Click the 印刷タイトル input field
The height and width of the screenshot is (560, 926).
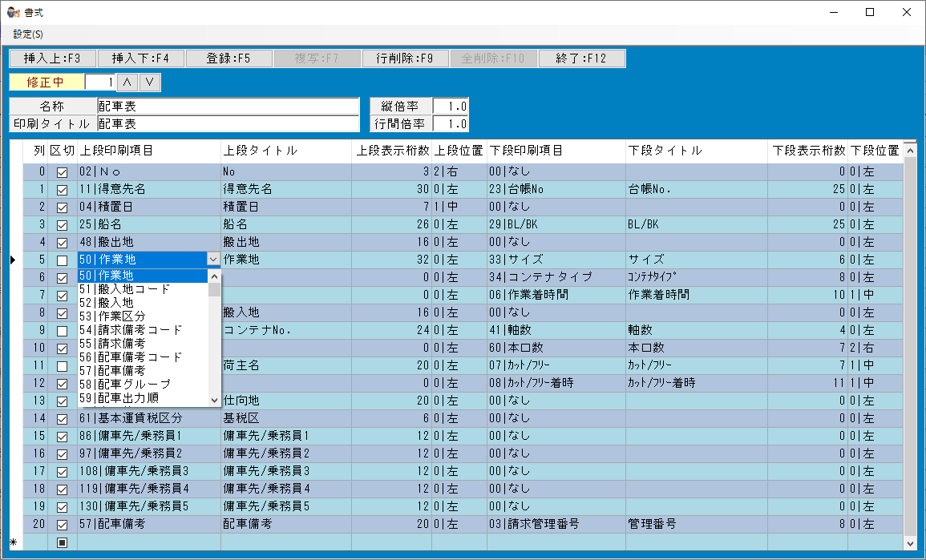227,124
